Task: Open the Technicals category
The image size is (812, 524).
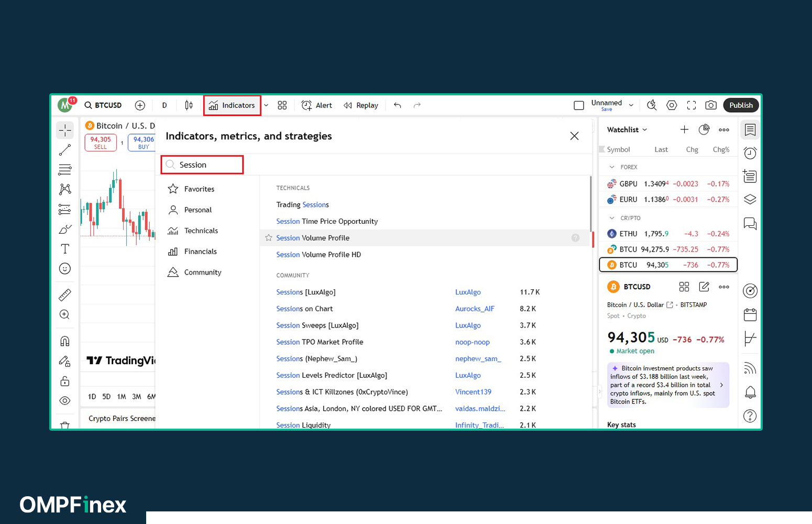Action: 193,231
